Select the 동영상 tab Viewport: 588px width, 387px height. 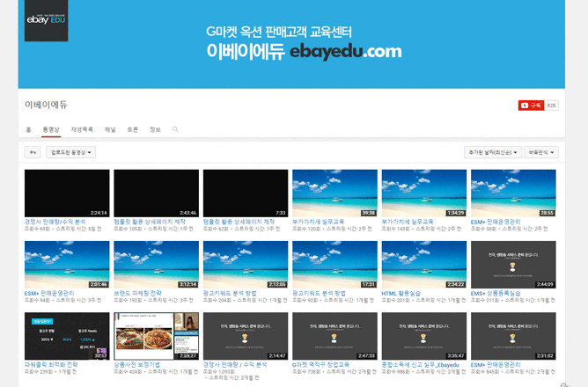51,129
